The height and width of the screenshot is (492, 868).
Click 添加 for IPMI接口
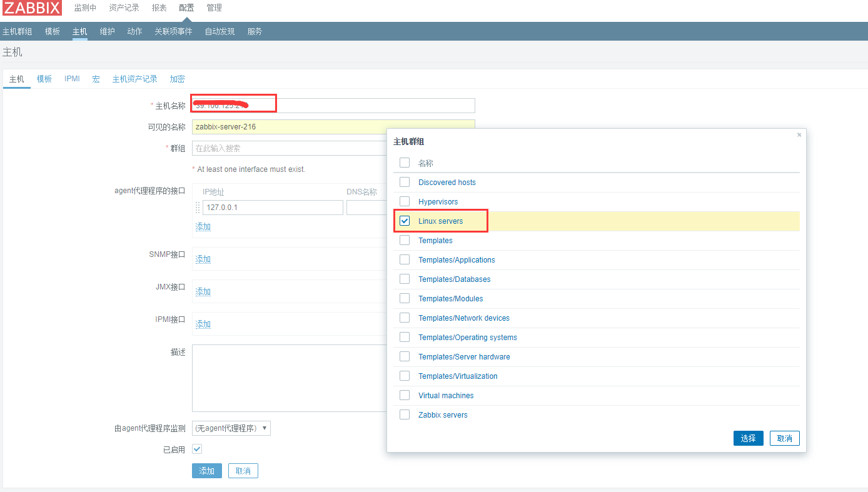tap(203, 324)
